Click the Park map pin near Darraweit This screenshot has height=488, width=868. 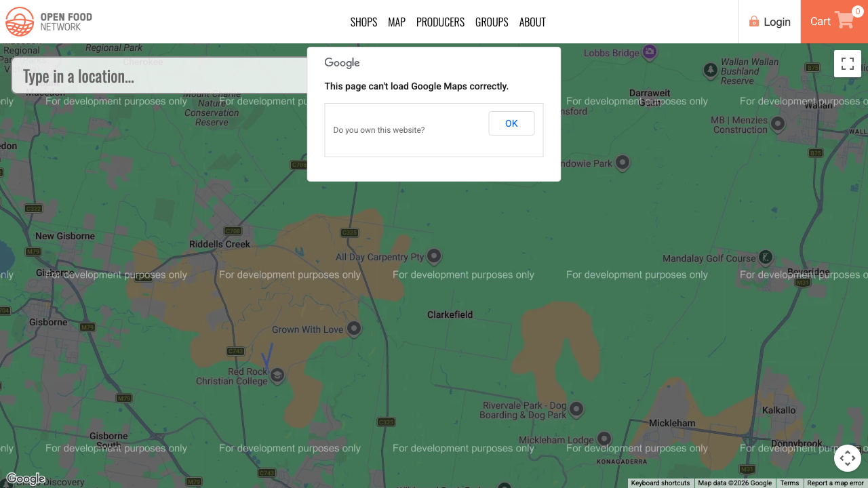[622, 163]
